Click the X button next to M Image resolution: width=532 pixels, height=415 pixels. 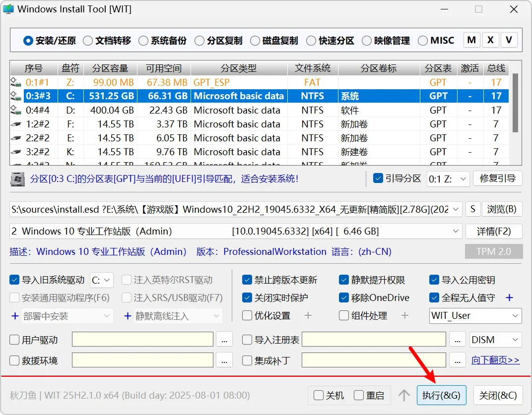[490, 40]
